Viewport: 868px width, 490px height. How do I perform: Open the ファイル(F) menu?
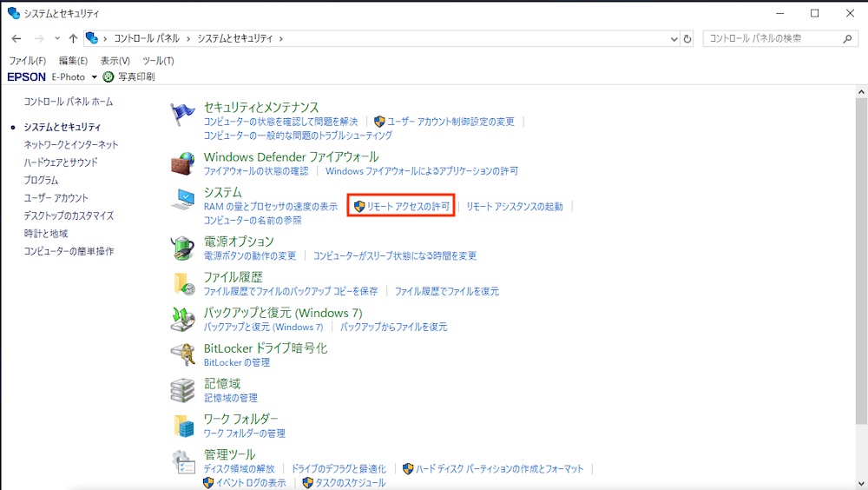click(28, 61)
